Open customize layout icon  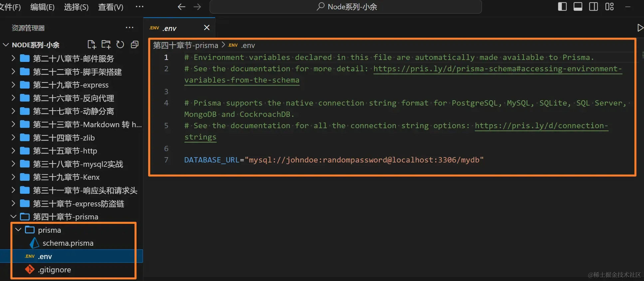coord(609,7)
